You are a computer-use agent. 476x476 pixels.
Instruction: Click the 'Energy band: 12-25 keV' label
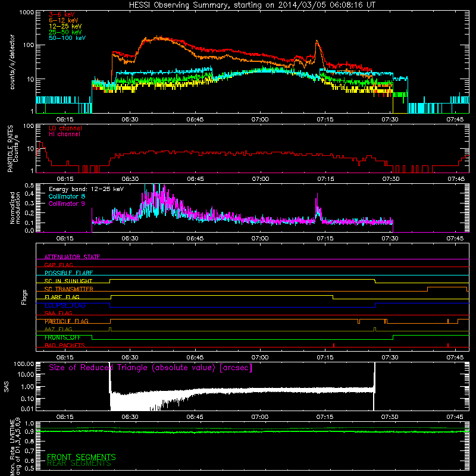coord(86,189)
